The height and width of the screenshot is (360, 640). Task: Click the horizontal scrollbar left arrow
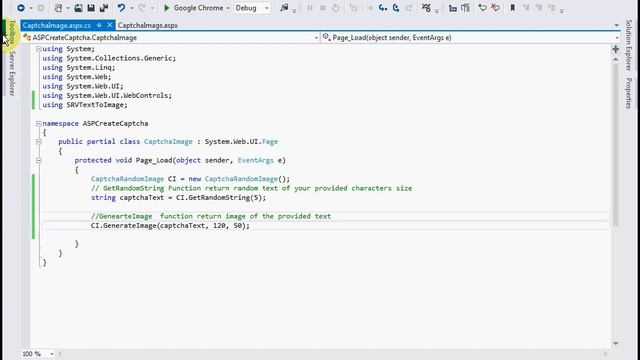(x=60, y=354)
